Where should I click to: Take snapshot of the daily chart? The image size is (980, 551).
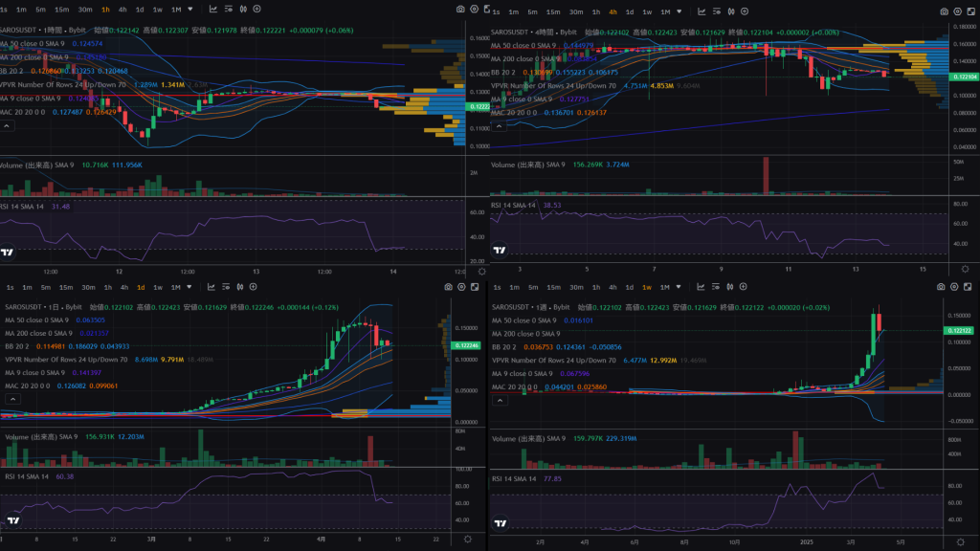point(448,287)
